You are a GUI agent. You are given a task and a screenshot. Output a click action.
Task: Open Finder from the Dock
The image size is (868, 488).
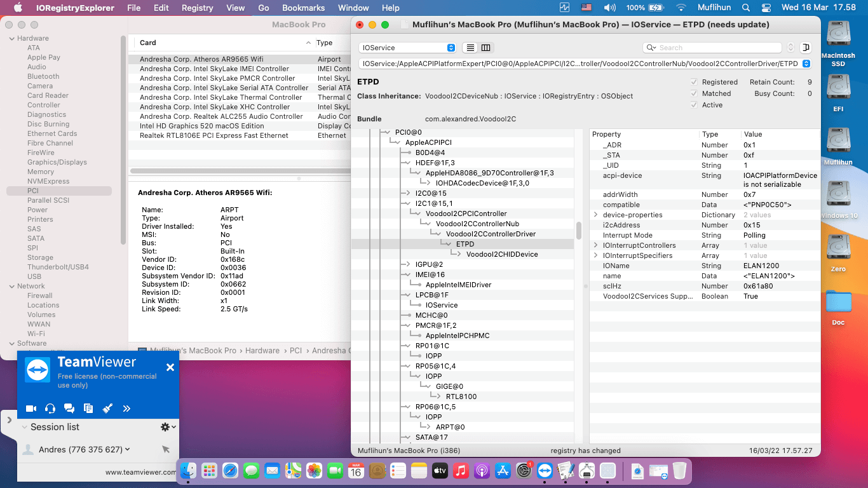[189, 471]
